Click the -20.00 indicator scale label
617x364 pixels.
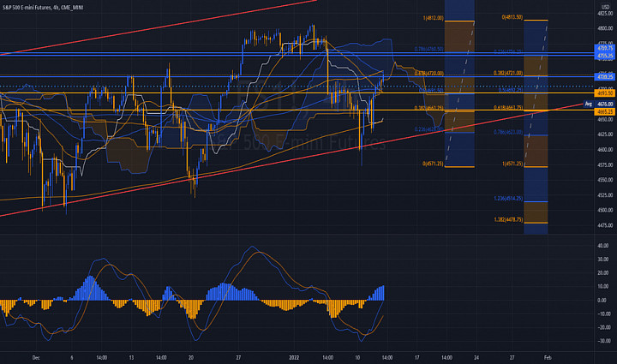[603, 327]
